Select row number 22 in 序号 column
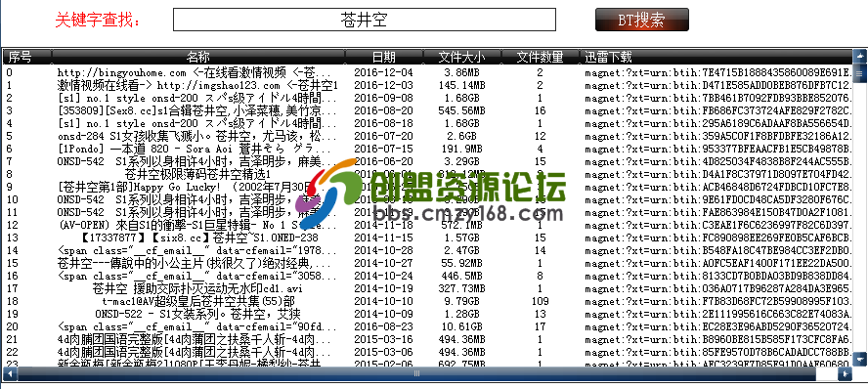This screenshot has height=389, width=868. point(12,353)
